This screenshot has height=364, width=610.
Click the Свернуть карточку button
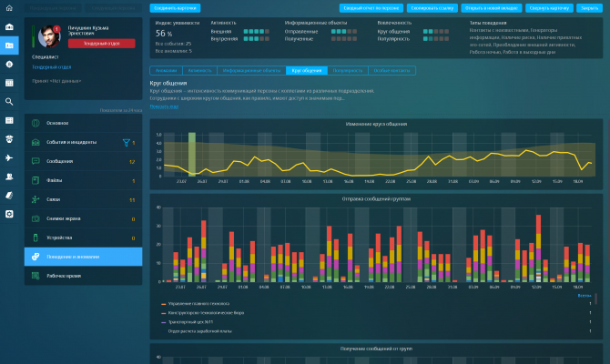click(x=549, y=8)
